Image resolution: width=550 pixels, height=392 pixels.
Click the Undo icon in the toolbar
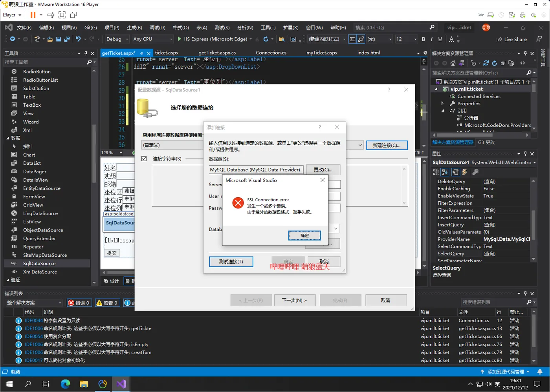(x=78, y=39)
